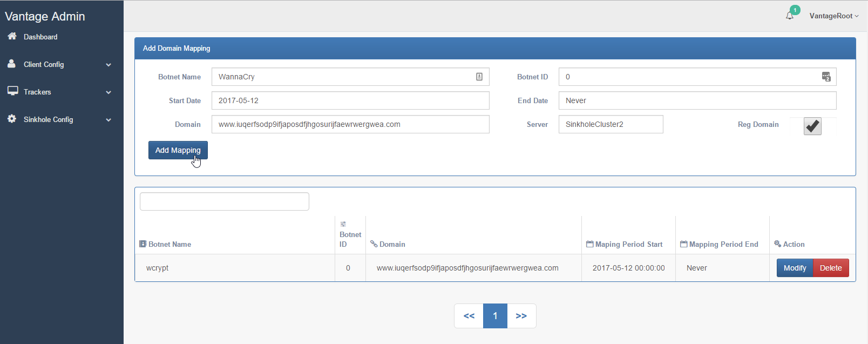Click the Dashboard home icon

[x=12, y=36]
